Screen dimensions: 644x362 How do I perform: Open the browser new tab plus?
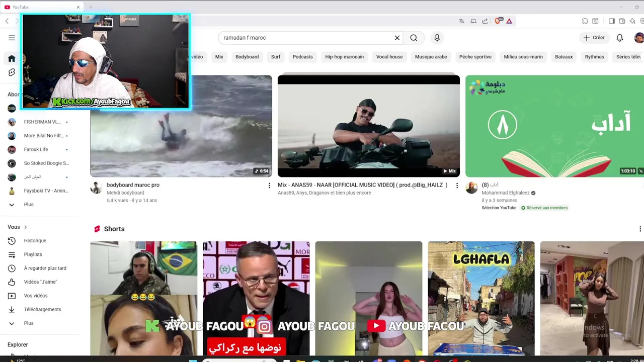[x=91, y=7]
